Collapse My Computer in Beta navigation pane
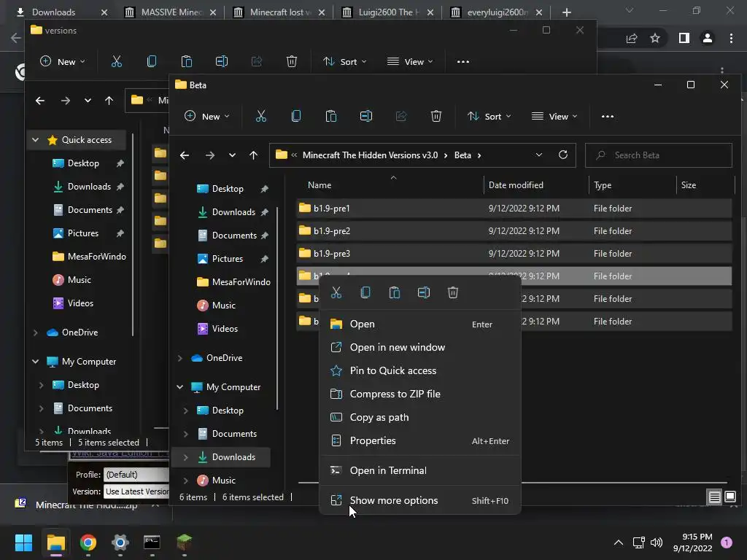This screenshot has height=560, width=747. [180, 387]
